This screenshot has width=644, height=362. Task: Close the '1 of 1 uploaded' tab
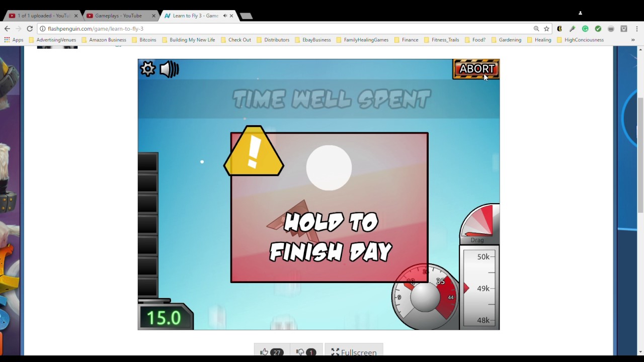pos(76,16)
